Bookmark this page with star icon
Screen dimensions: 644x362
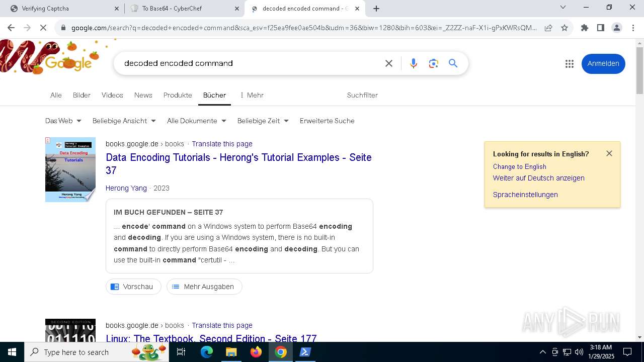pos(565,28)
